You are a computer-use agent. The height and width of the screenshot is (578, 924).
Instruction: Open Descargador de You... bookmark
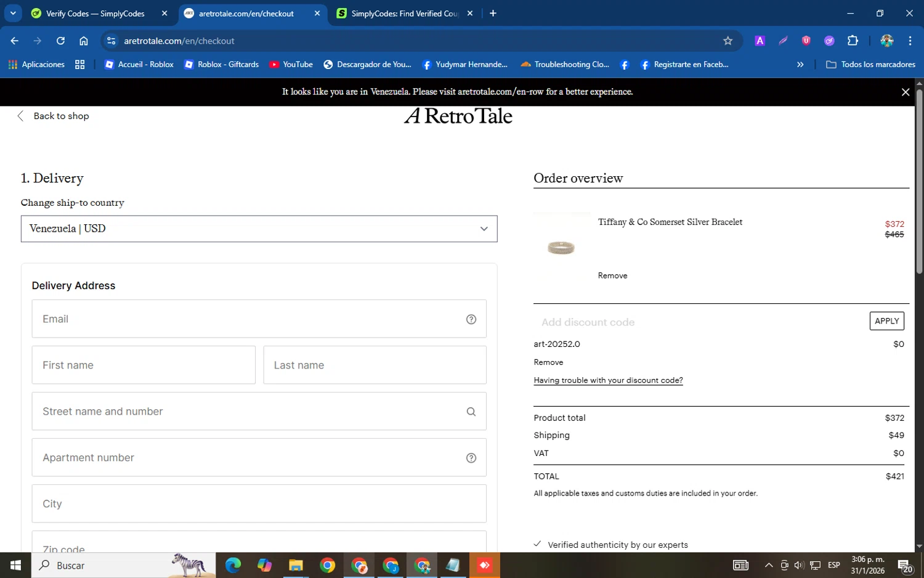click(367, 64)
